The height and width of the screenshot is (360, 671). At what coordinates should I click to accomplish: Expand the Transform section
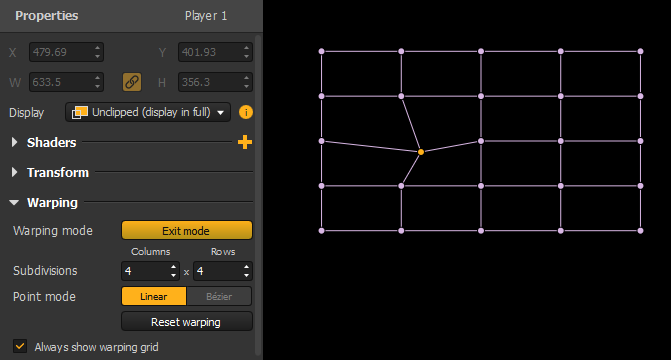[15, 172]
